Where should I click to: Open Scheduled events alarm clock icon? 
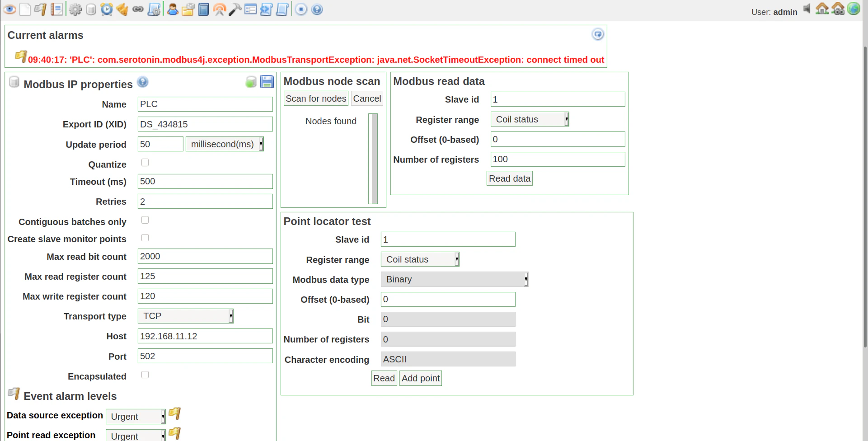pyautogui.click(x=107, y=9)
